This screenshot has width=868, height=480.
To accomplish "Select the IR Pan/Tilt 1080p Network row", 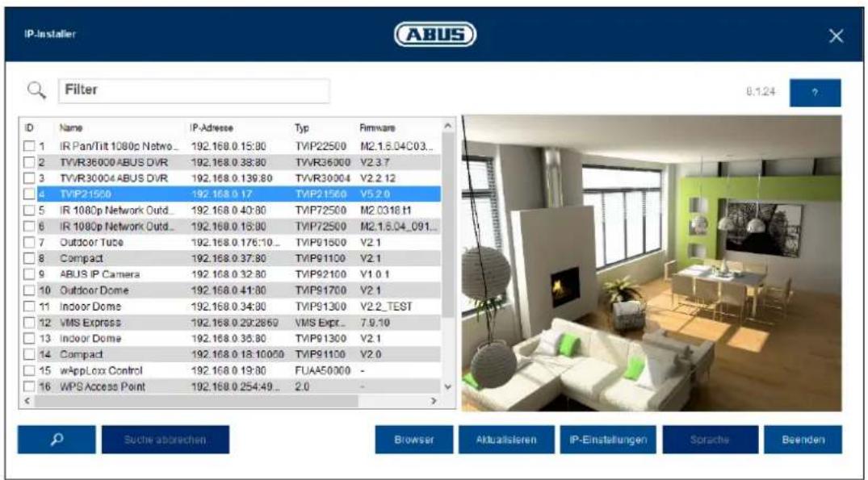I will (233, 147).
